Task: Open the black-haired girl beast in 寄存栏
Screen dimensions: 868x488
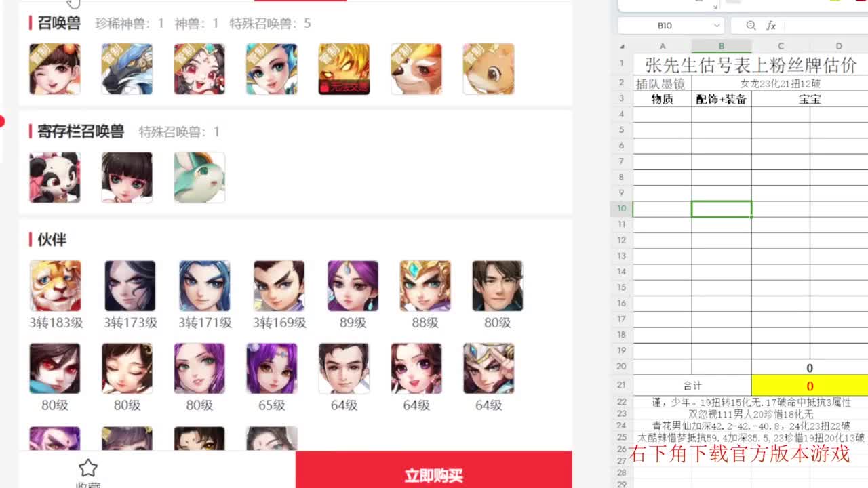Action: click(127, 178)
